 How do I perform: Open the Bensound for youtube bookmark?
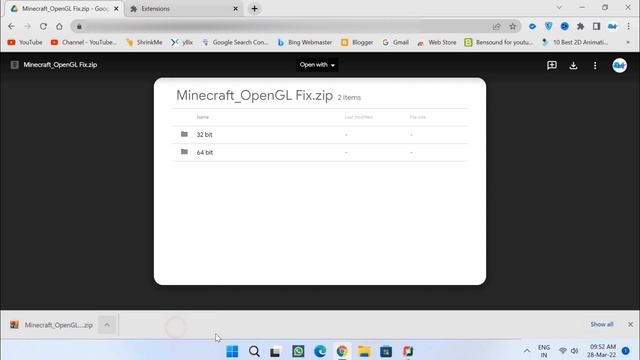coord(499,42)
